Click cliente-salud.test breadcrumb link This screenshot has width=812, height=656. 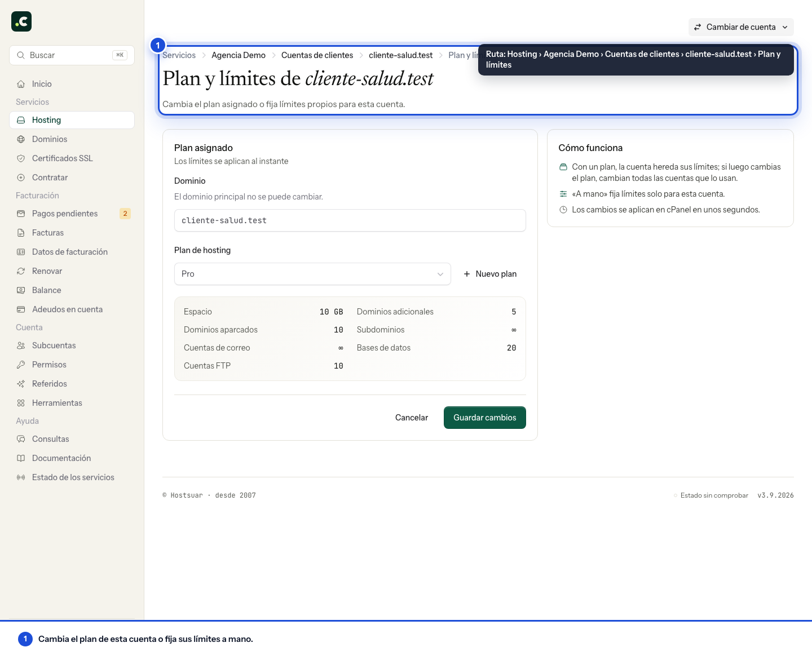tap(401, 55)
